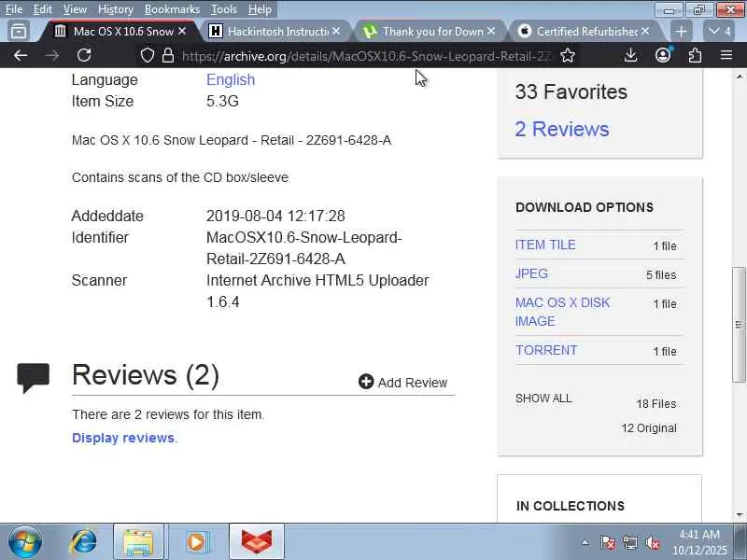Close the Mac OS X 10.6 Snow tab
This screenshot has height=560, width=747.
tap(182, 31)
